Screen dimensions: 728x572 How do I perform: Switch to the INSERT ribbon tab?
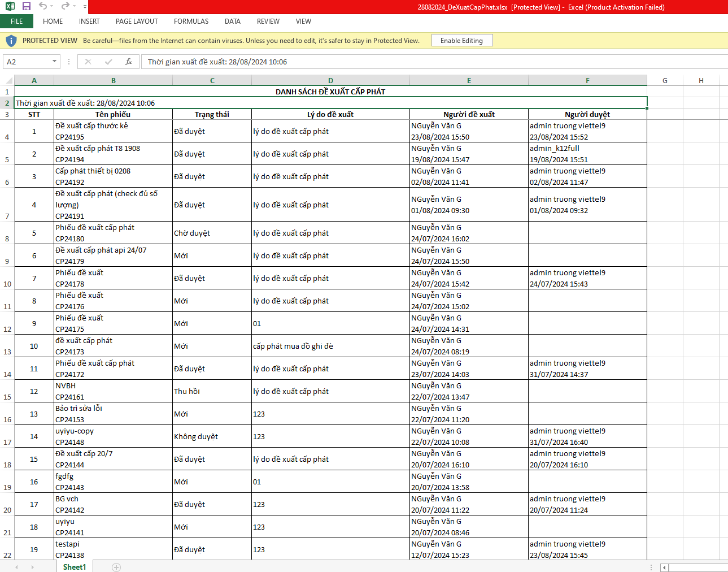89,21
